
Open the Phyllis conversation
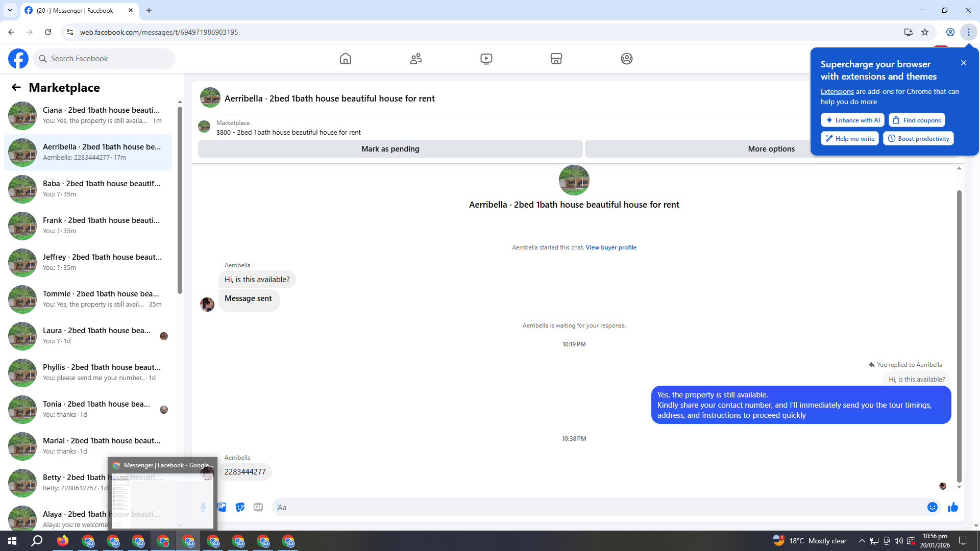[x=88, y=373]
